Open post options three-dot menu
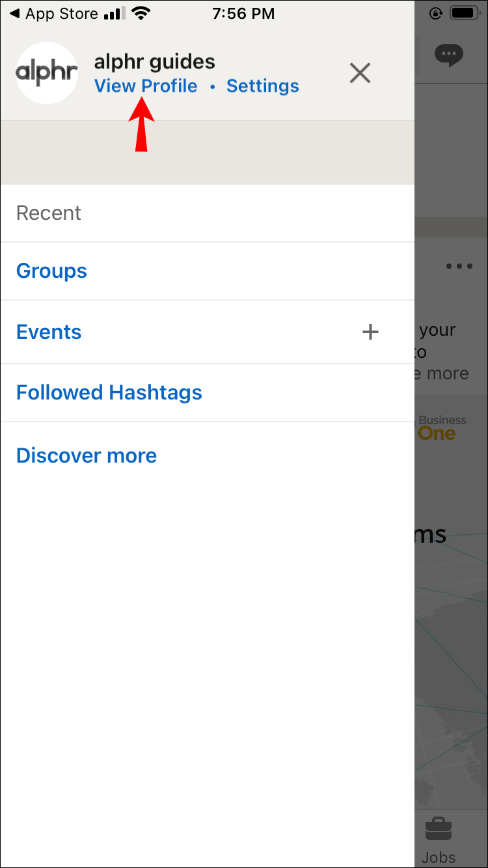488x868 pixels. click(459, 266)
